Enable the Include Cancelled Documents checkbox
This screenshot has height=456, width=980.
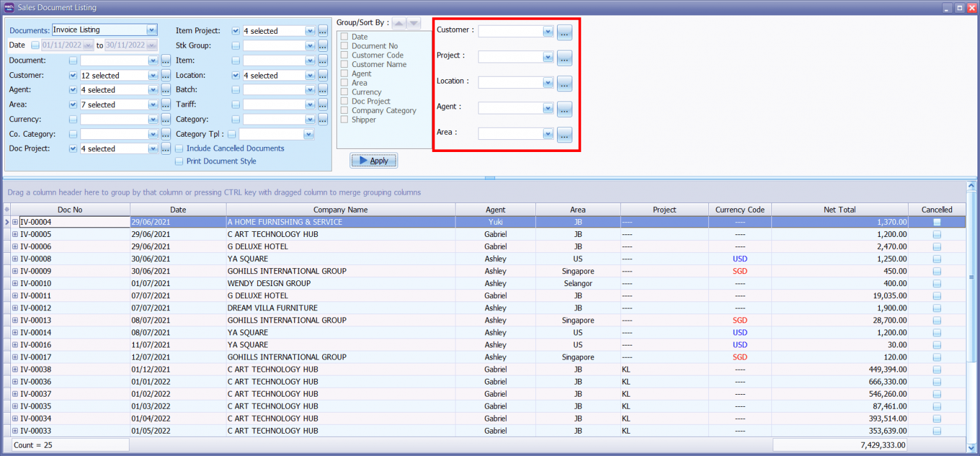click(179, 148)
